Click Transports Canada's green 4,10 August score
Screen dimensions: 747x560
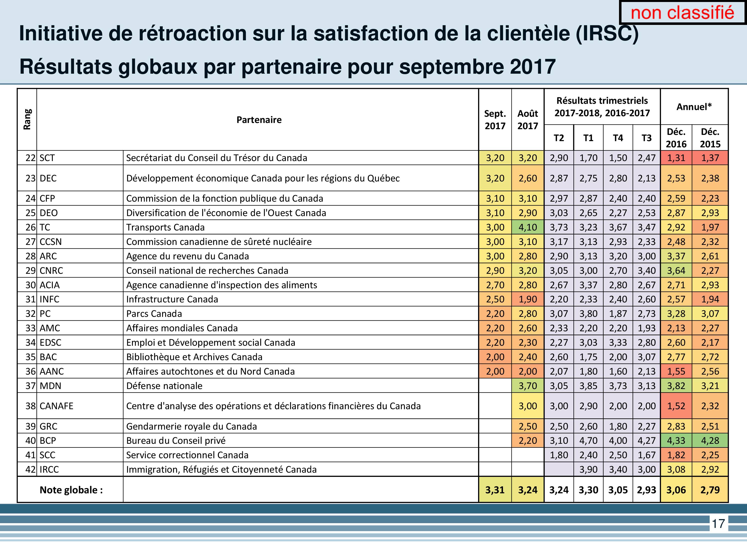(528, 227)
